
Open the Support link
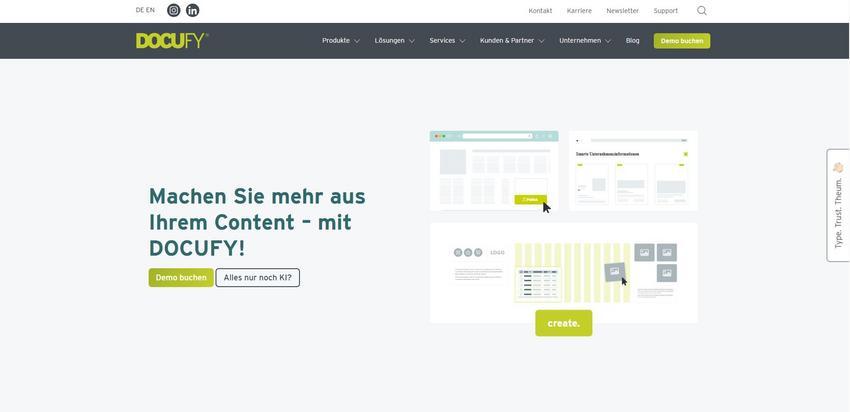666,11
